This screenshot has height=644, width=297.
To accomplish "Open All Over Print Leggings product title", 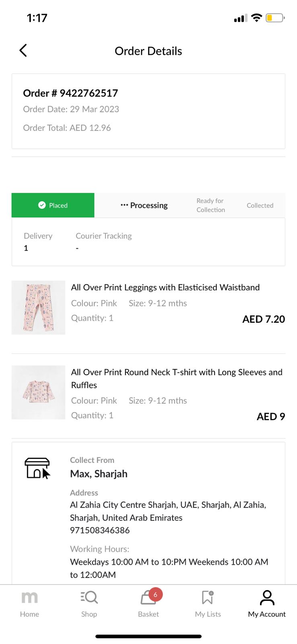I will coord(165,287).
